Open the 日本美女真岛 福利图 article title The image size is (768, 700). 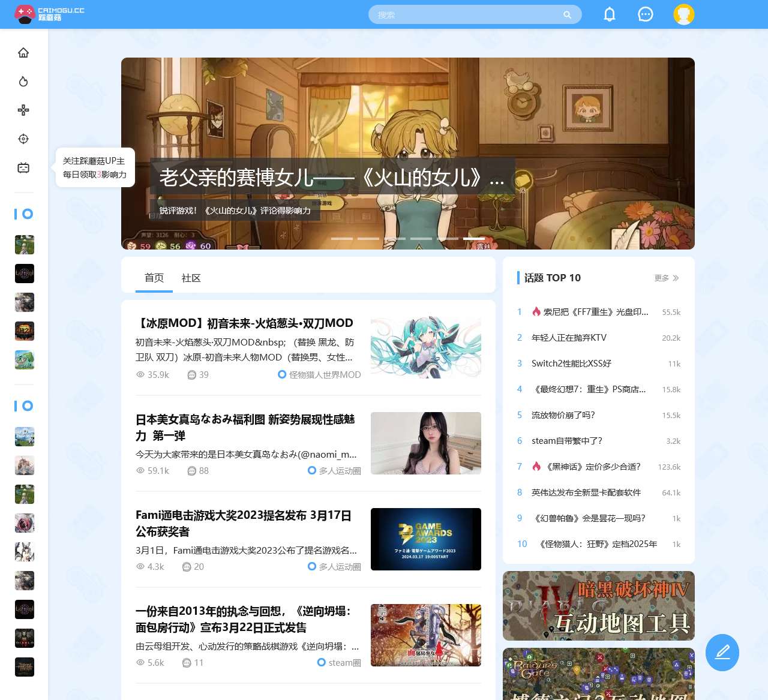coord(246,427)
